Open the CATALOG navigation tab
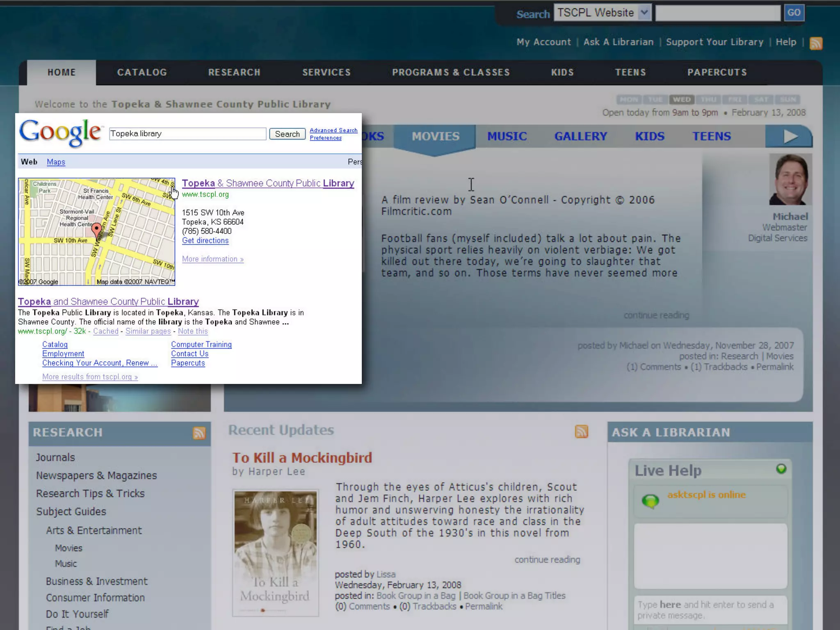The height and width of the screenshot is (630, 840). pyautogui.click(x=142, y=73)
